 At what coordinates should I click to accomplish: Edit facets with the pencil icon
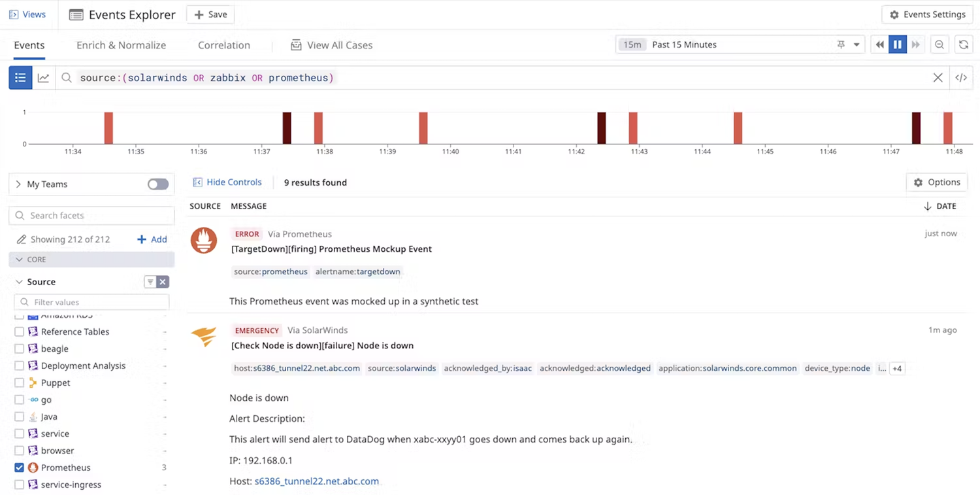click(x=22, y=239)
